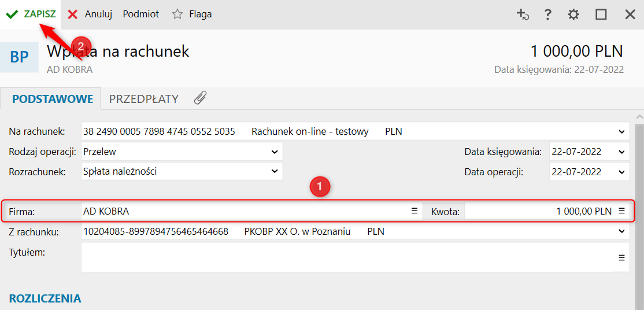Open the paperclip attachments tab
The height and width of the screenshot is (310, 644).
click(201, 98)
